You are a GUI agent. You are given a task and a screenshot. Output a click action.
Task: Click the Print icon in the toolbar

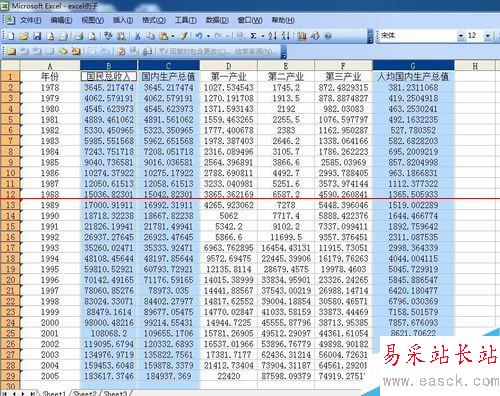[x=79, y=36]
